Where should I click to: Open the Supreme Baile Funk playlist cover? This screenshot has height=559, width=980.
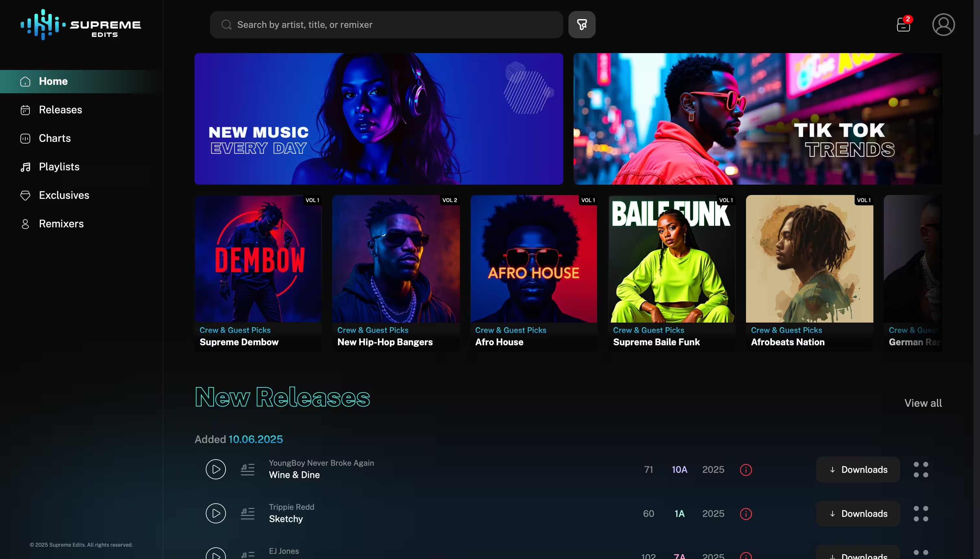(x=671, y=259)
